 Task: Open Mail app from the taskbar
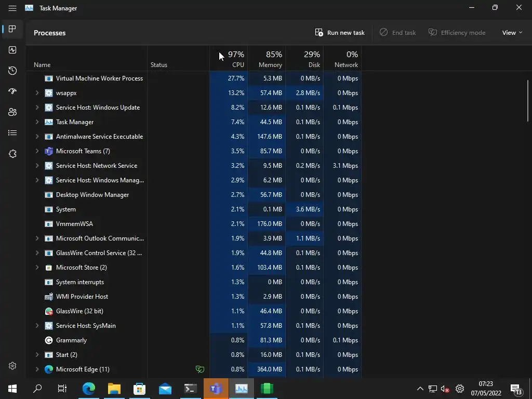pos(165,389)
